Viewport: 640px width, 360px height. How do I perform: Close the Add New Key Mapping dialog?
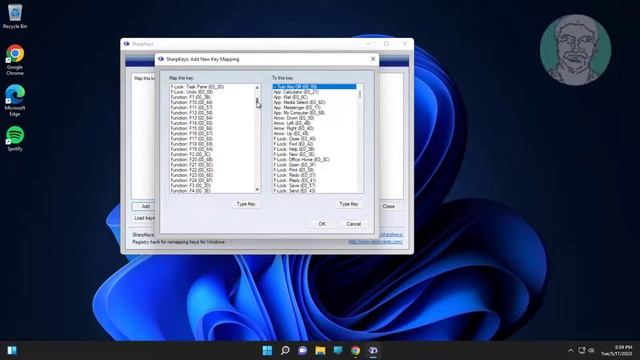373,59
